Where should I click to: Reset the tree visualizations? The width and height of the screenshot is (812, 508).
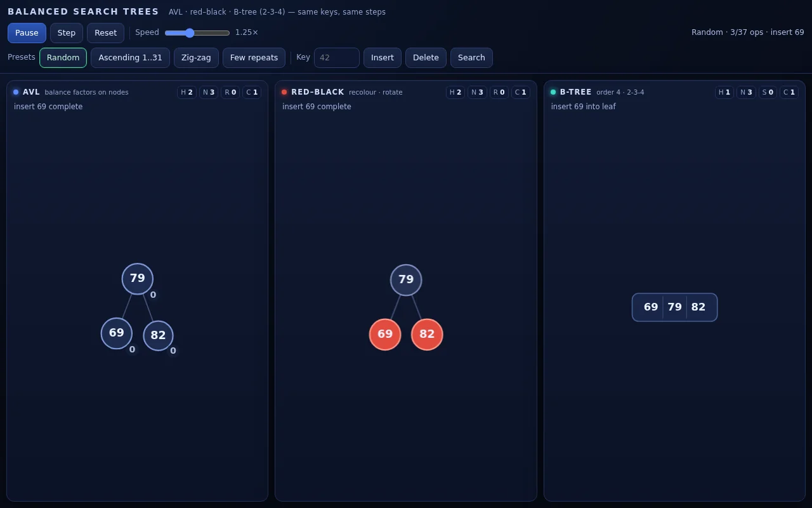105,33
